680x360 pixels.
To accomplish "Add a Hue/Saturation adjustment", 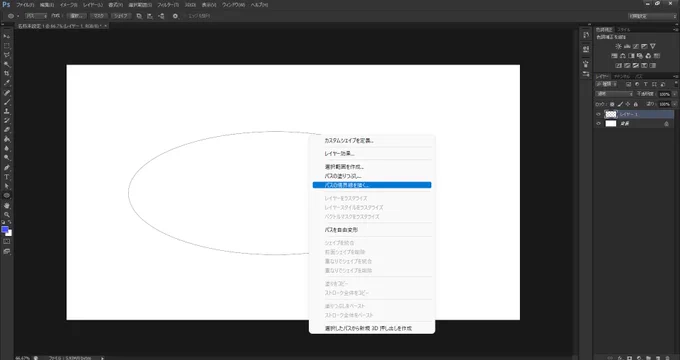I will [x=615, y=56].
